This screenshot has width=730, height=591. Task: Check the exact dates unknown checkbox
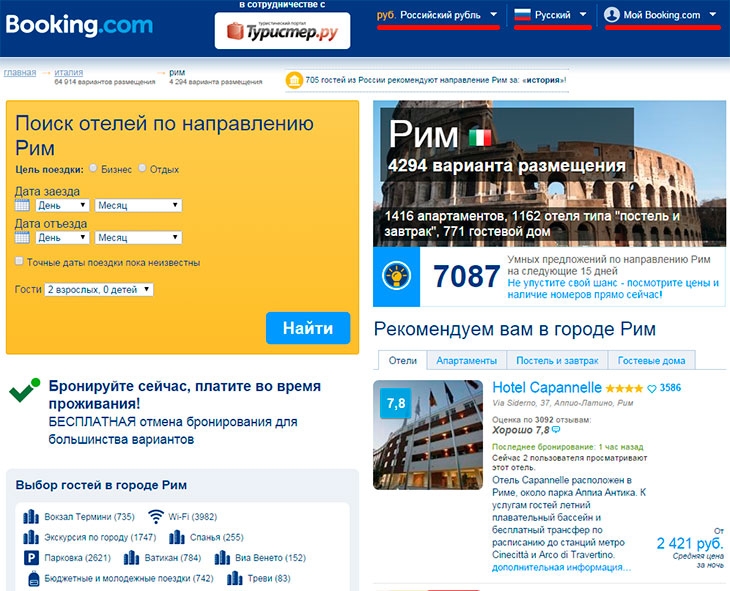[19, 261]
